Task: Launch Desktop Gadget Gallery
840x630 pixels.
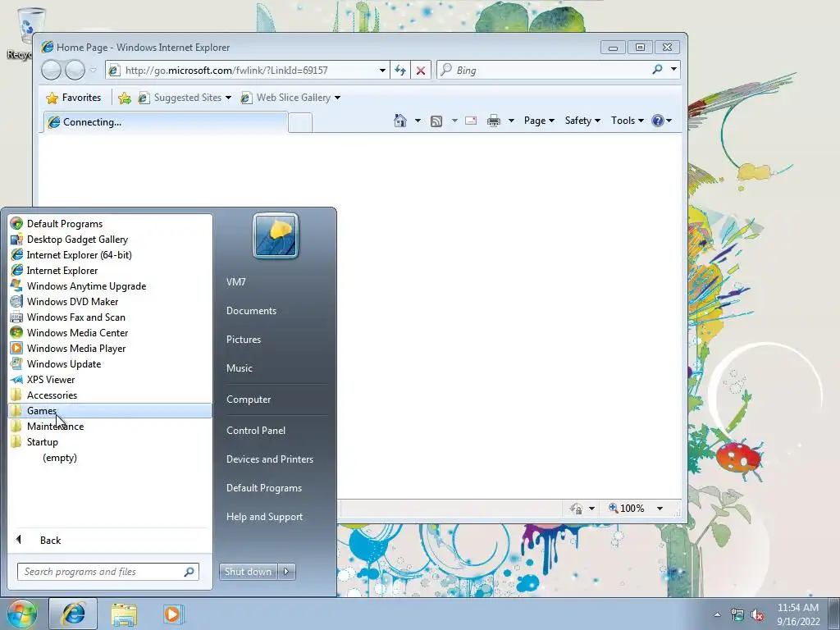Action: click(x=110, y=240)
